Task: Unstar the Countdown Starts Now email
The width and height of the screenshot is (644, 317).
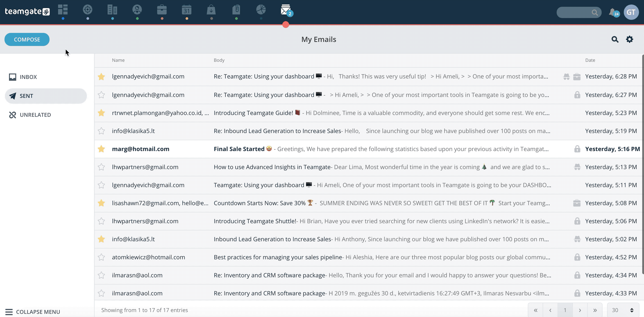Action: [101, 203]
